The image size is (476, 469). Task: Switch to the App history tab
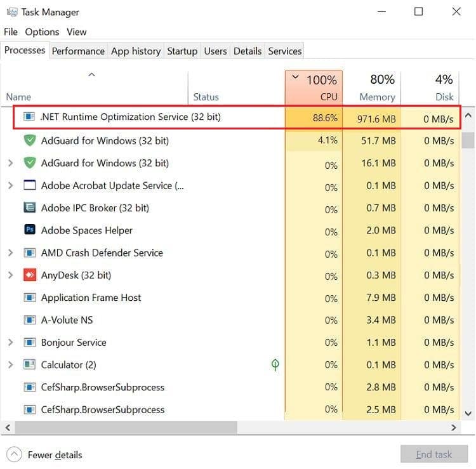pos(136,51)
